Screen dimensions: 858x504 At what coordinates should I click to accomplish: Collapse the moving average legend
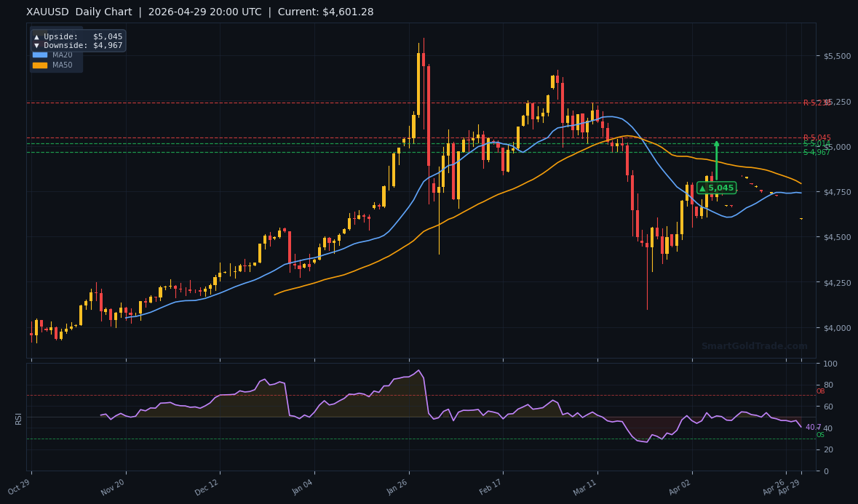click(x=56, y=58)
